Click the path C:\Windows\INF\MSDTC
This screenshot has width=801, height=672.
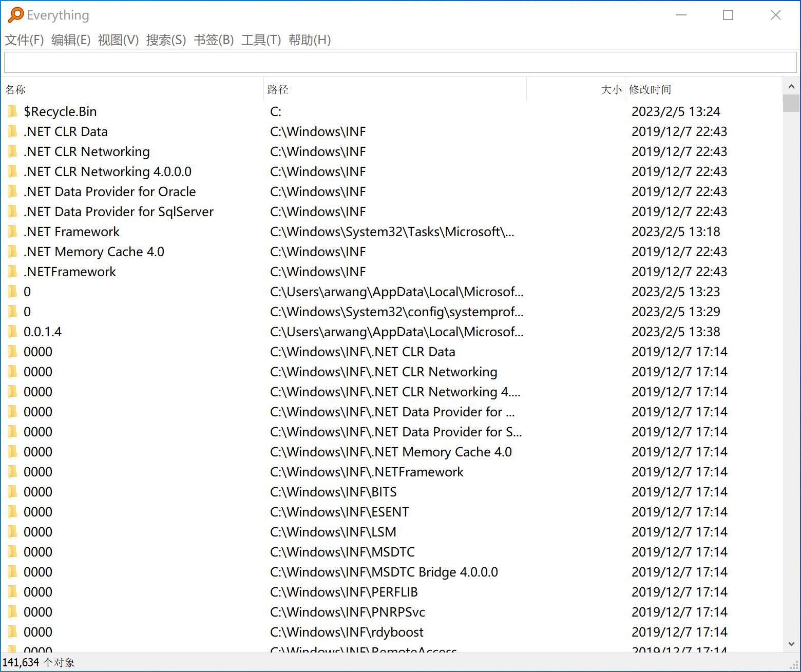coord(342,552)
